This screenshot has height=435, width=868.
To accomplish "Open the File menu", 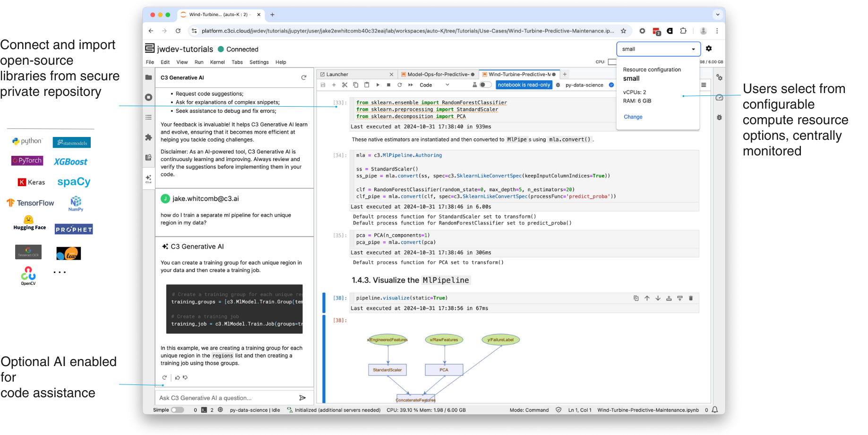I will coord(150,62).
